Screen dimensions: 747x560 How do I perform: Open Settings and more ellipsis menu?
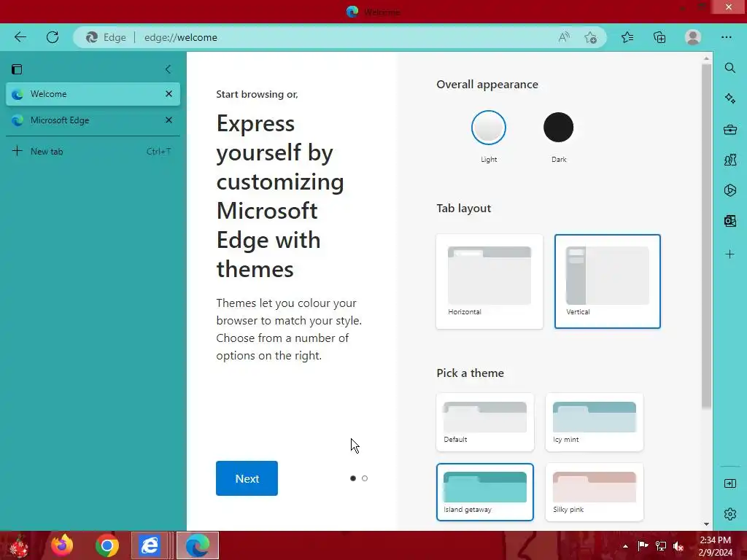tap(726, 37)
